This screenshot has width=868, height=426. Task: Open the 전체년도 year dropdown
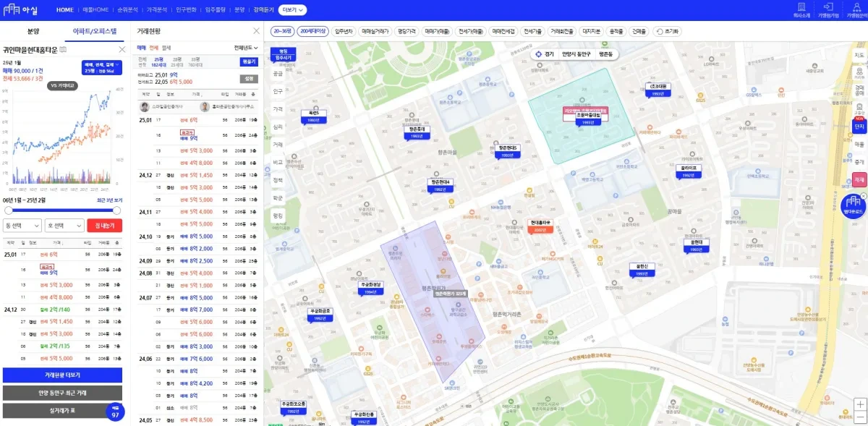(246, 47)
